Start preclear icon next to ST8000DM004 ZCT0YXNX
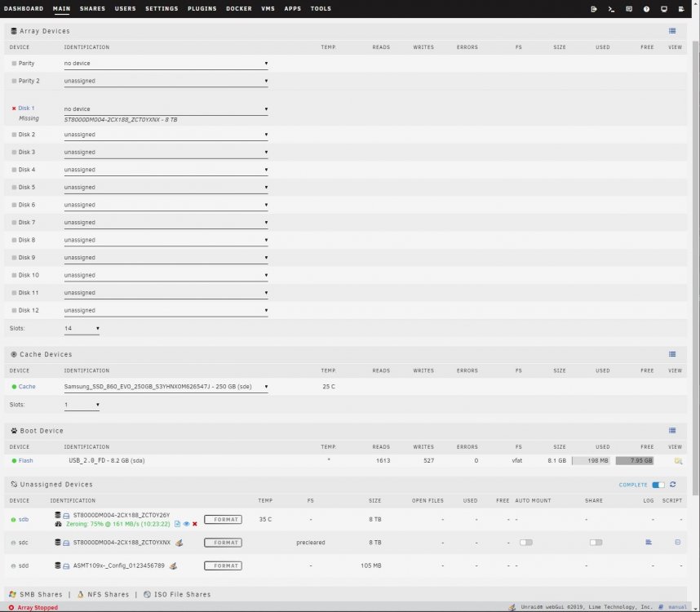 coord(179,543)
